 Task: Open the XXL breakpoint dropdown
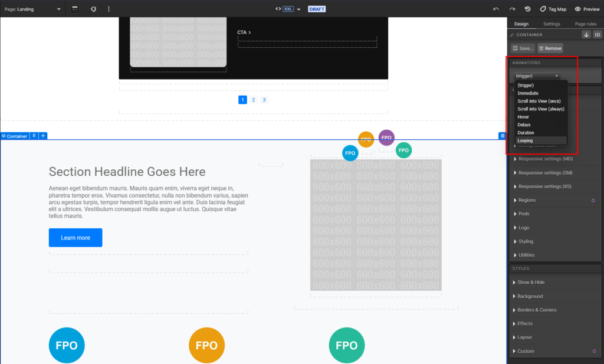(x=291, y=9)
